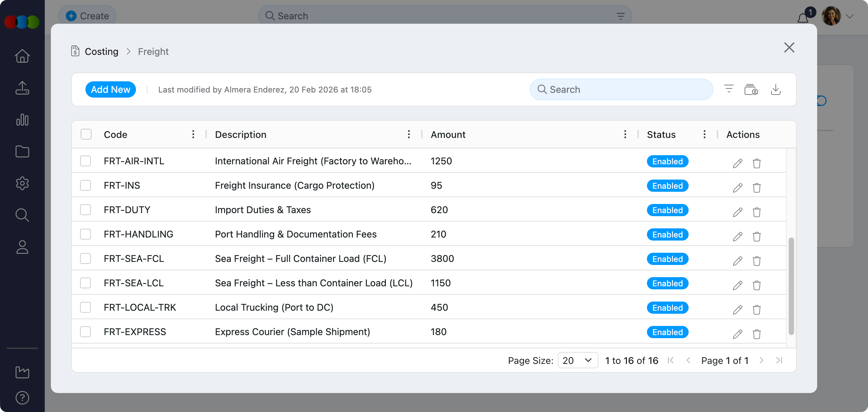This screenshot has width=868, height=412.
Task: Open the bar chart analytics sidebar icon
Action: click(x=22, y=120)
